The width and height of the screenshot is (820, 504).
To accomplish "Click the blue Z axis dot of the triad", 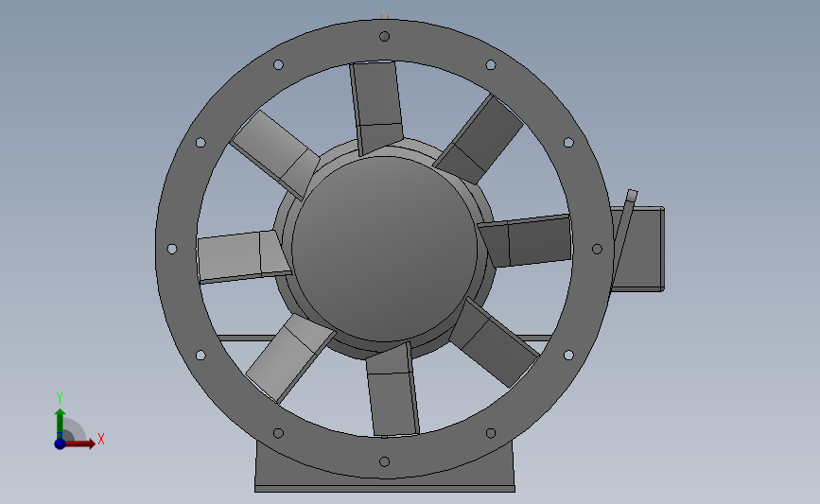I will coord(60,443).
